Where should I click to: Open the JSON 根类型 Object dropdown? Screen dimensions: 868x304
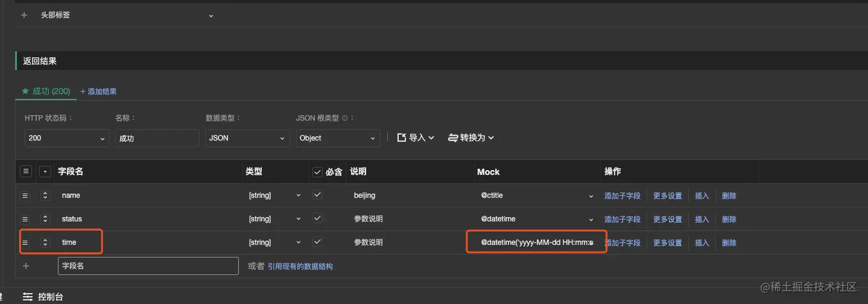tap(338, 138)
